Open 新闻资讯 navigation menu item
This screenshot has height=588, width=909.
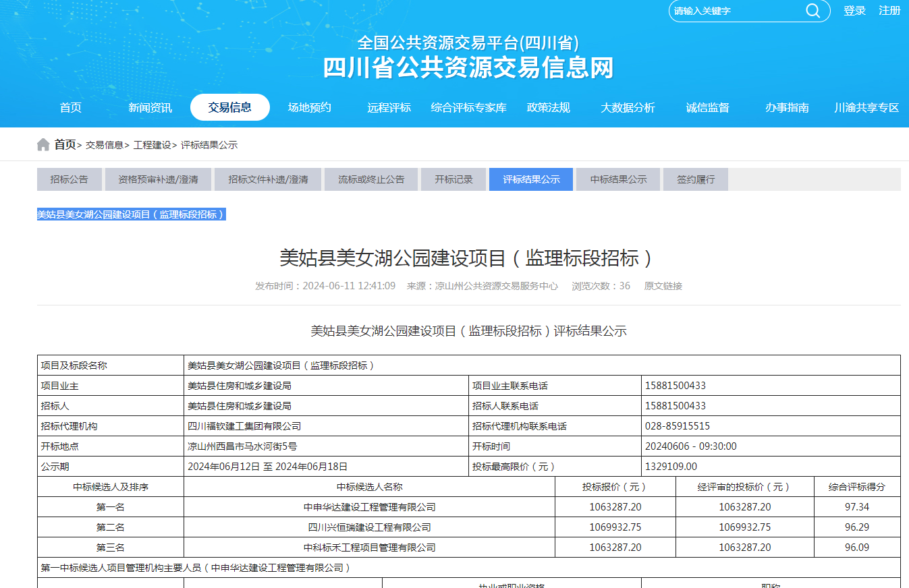coord(150,108)
